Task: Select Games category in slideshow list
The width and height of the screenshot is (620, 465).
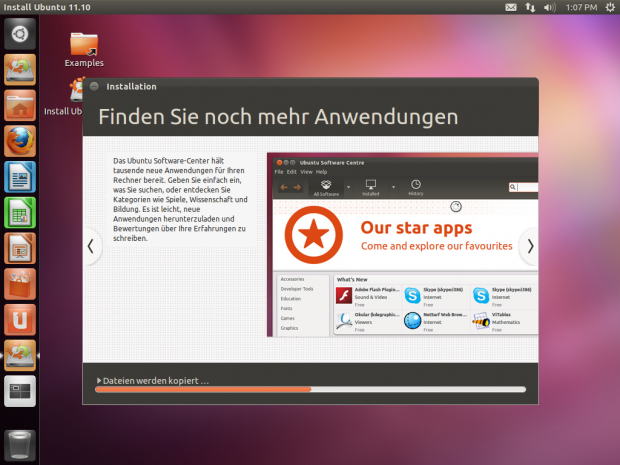Action: click(x=287, y=318)
